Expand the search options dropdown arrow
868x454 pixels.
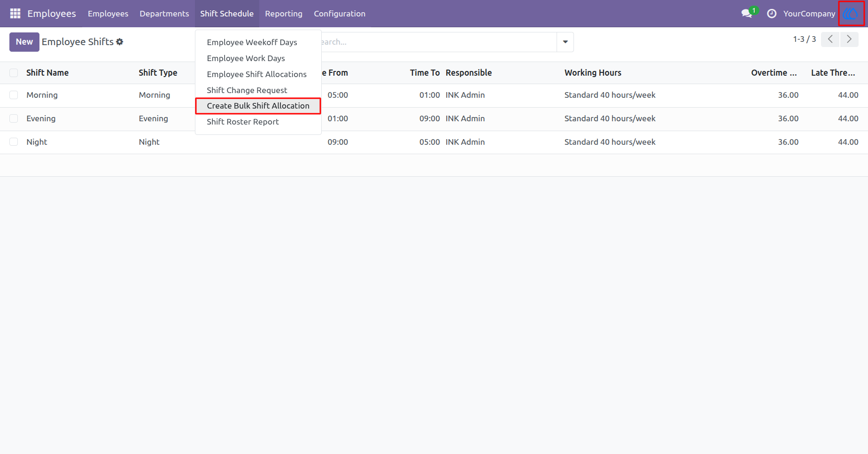565,42
